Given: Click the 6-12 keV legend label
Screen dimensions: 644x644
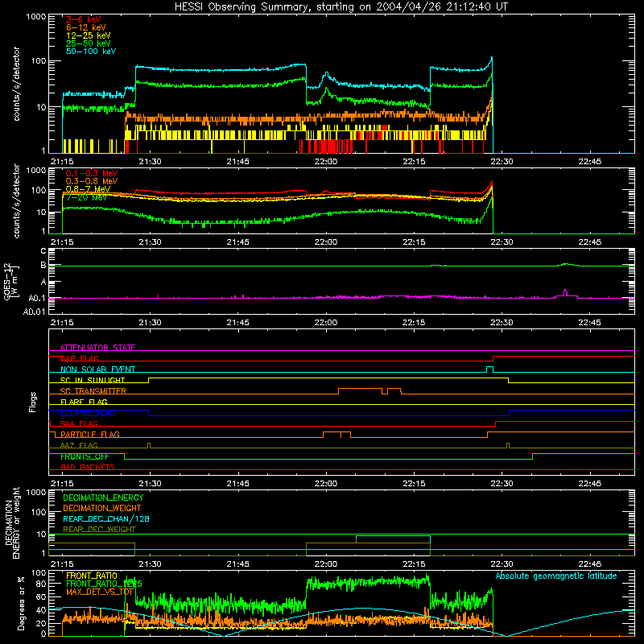Looking at the screenshot, I should click(x=86, y=27).
